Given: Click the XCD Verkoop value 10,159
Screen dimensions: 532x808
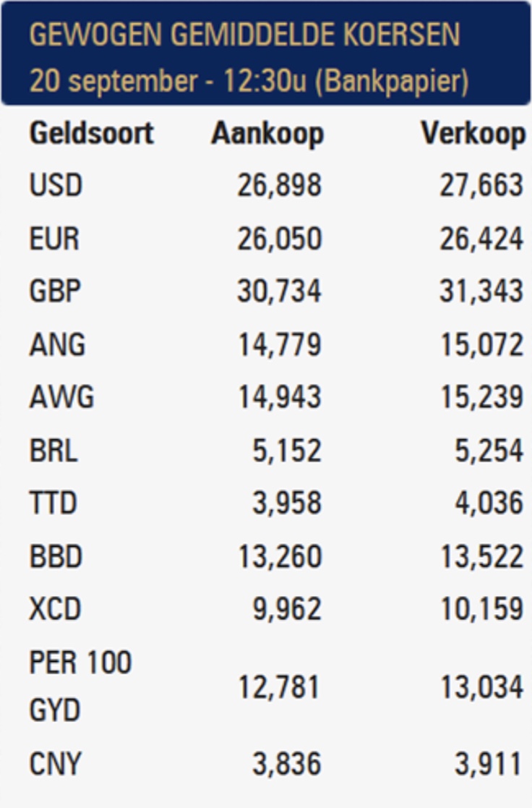Looking at the screenshot, I should pos(481,609).
